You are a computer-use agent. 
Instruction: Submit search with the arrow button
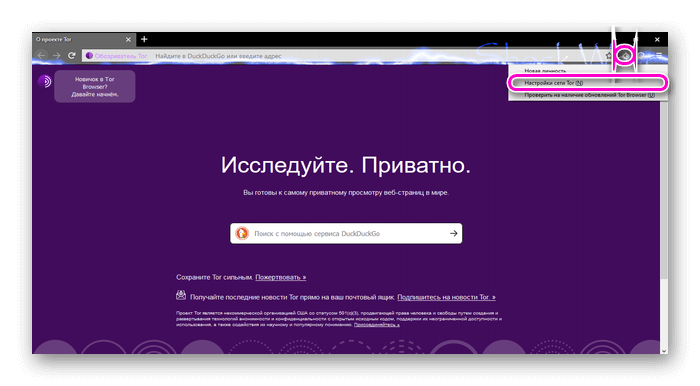coord(454,233)
